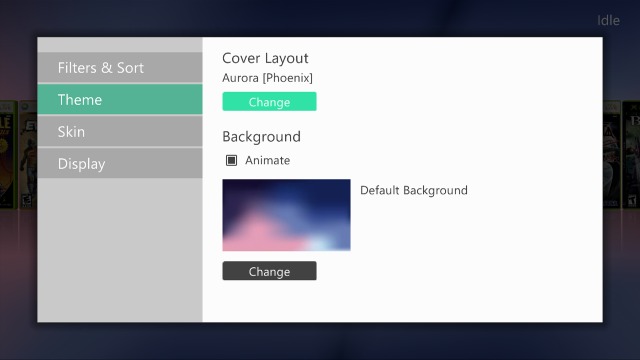Select the second game cover at left edge
The image size is (640, 360).
coord(28,155)
